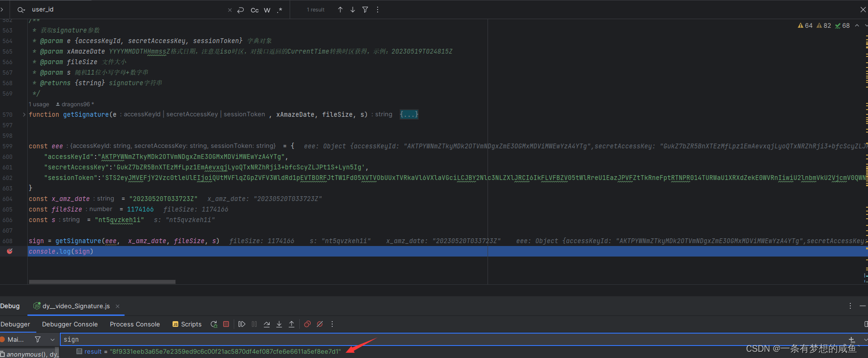Click the 'nt5qvzkeh1i' string literal

point(119,220)
